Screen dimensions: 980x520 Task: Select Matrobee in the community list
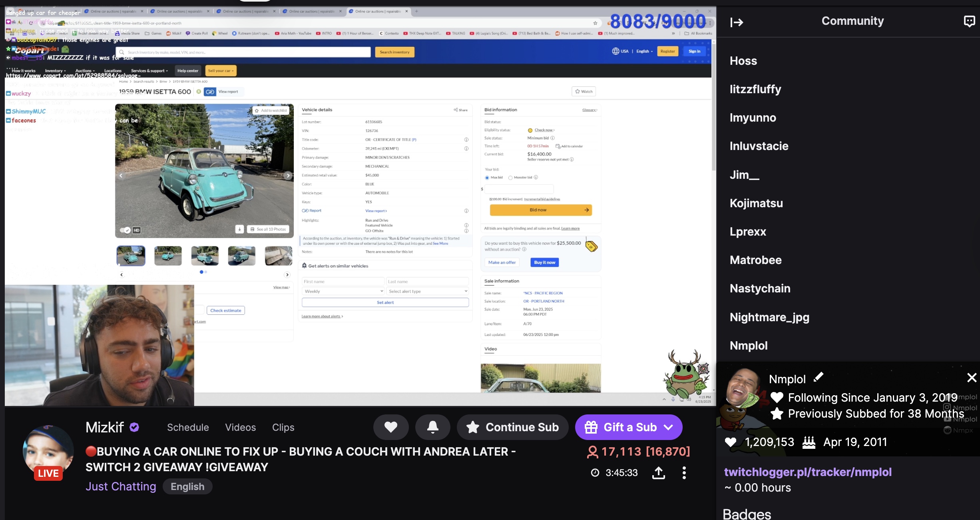[755, 260]
